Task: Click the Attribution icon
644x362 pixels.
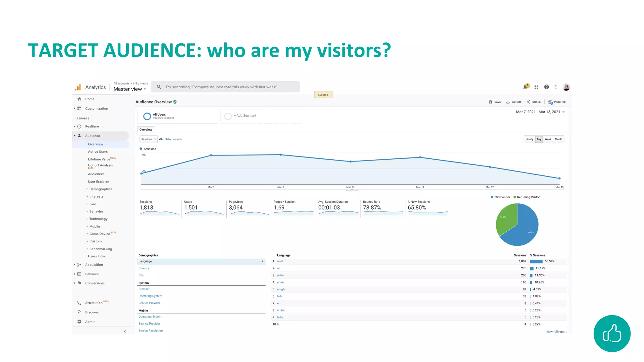Action: 79,303
